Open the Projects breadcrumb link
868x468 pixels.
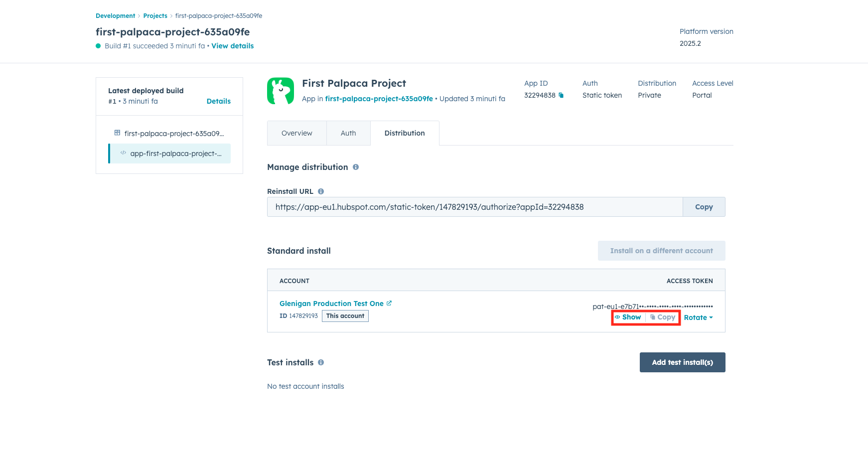pos(155,15)
